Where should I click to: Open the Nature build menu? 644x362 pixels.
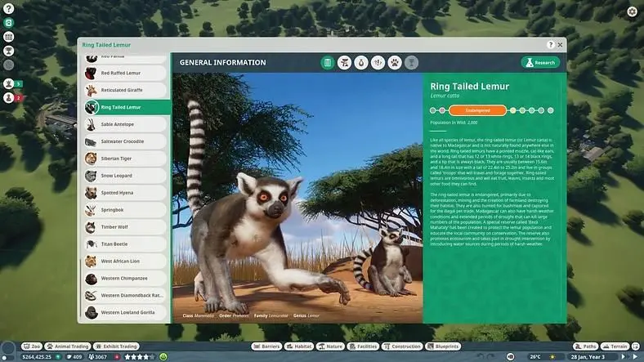coord(330,346)
